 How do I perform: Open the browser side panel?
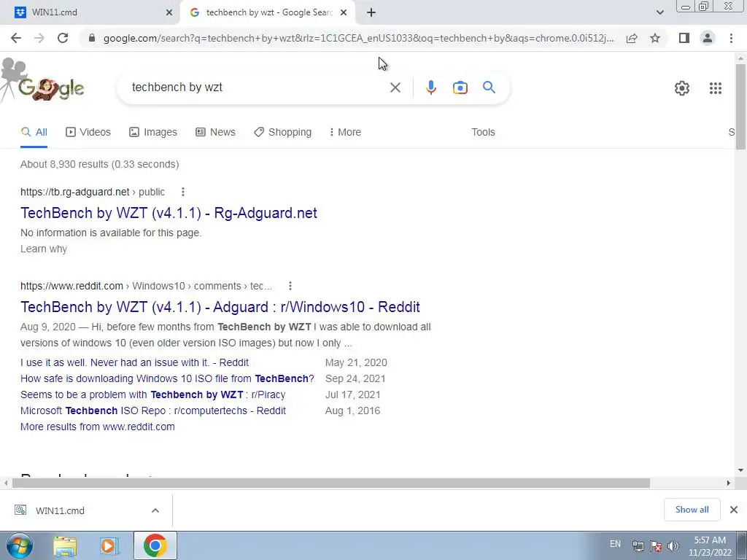pyautogui.click(x=684, y=38)
